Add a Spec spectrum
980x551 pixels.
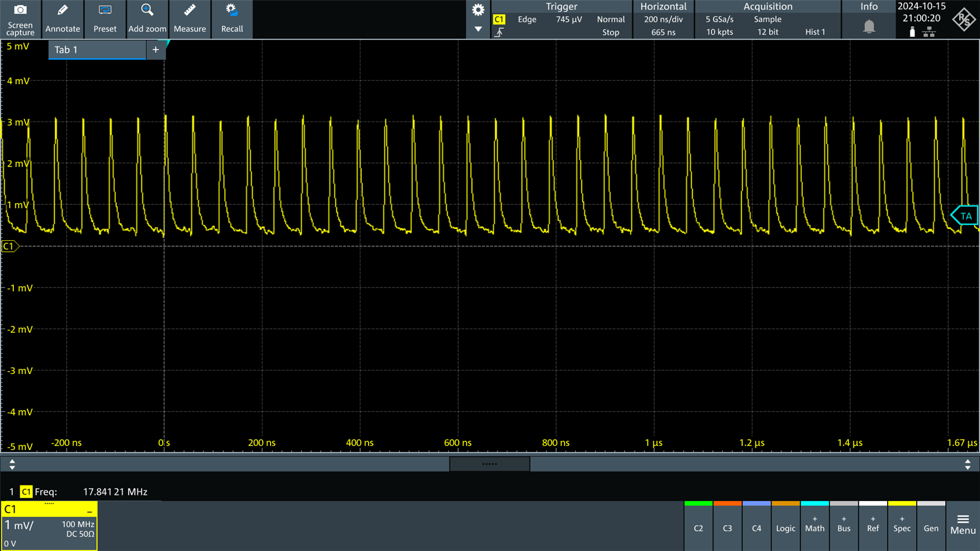(x=902, y=527)
